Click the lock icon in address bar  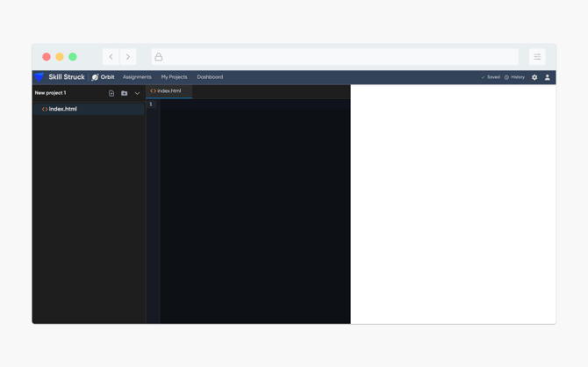(x=159, y=57)
